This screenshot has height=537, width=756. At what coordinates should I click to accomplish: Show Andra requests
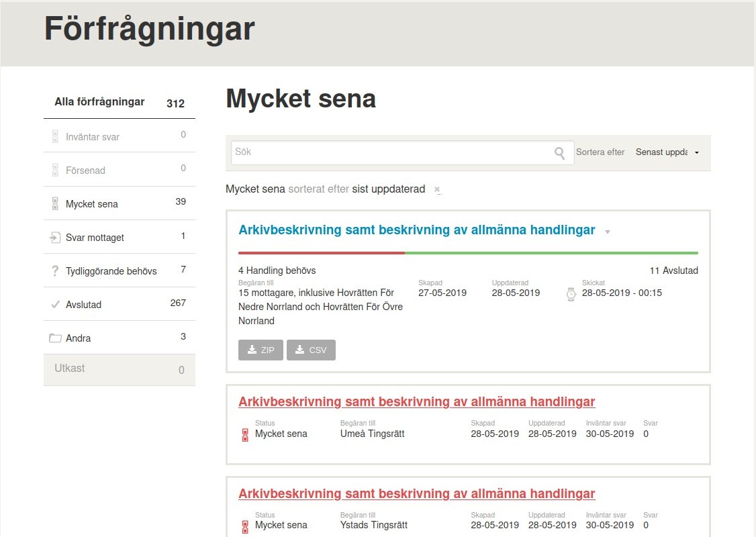coord(120,338)
